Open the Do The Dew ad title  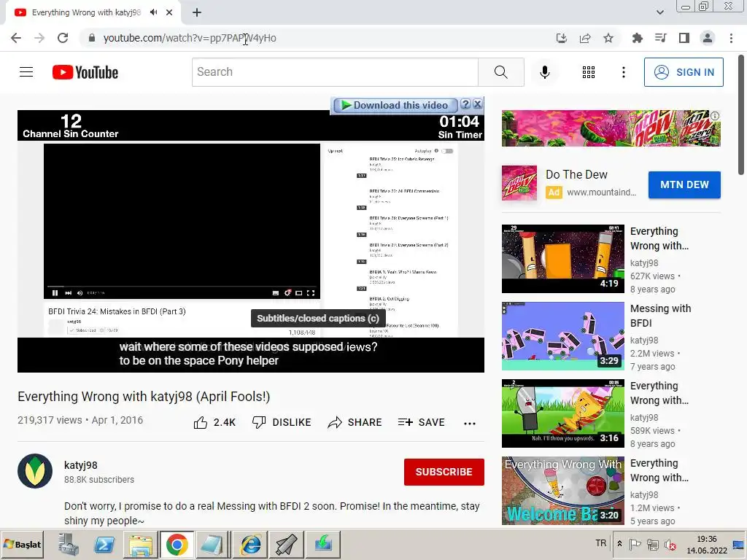[576, 175]
